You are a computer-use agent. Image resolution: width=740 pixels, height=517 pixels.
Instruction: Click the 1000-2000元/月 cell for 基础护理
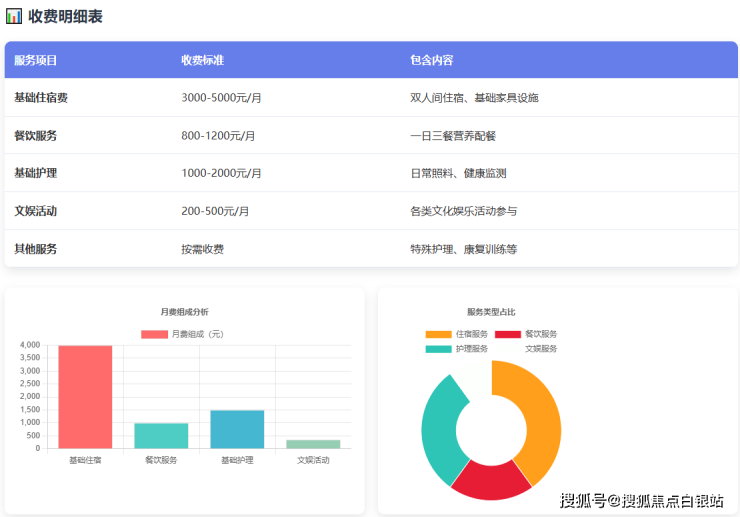pos(221,173)
